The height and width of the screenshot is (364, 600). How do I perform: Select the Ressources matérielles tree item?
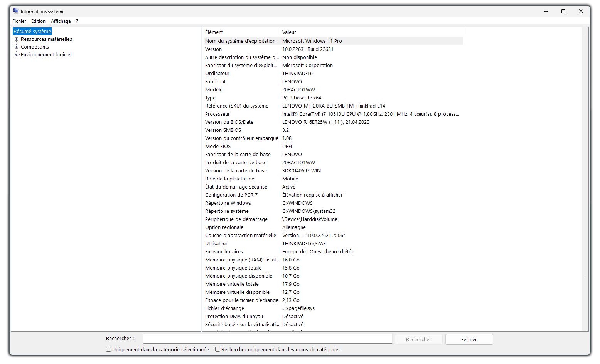point(46,39)
